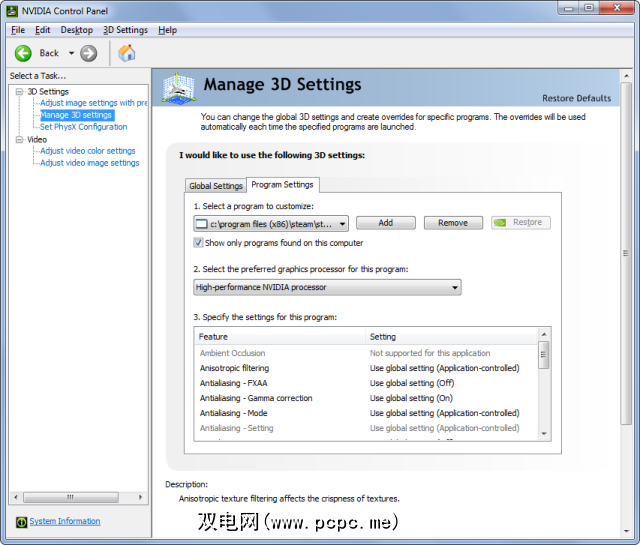This screenshot has width=640, height=545.
Task: Open System Information link
Action: 65,521
